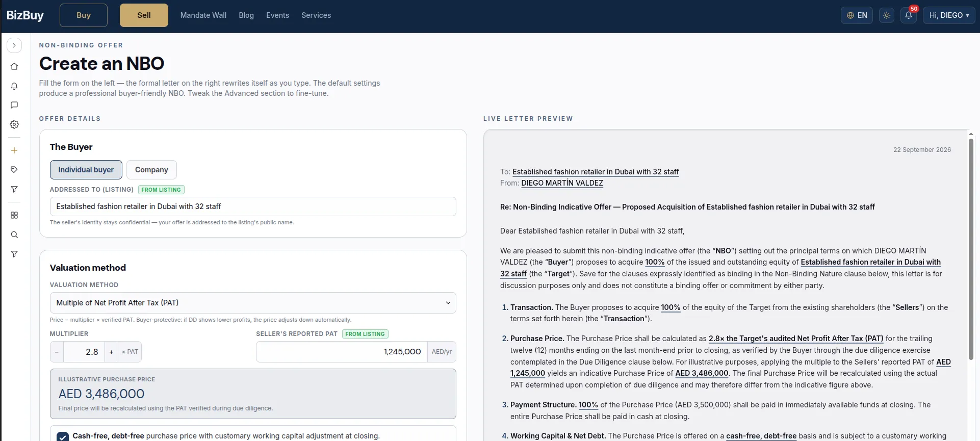The width and height of the screenshot is (980, 441).
Task: Open the Hi, DIEGO account menu
Action: [x=949, y=15]
